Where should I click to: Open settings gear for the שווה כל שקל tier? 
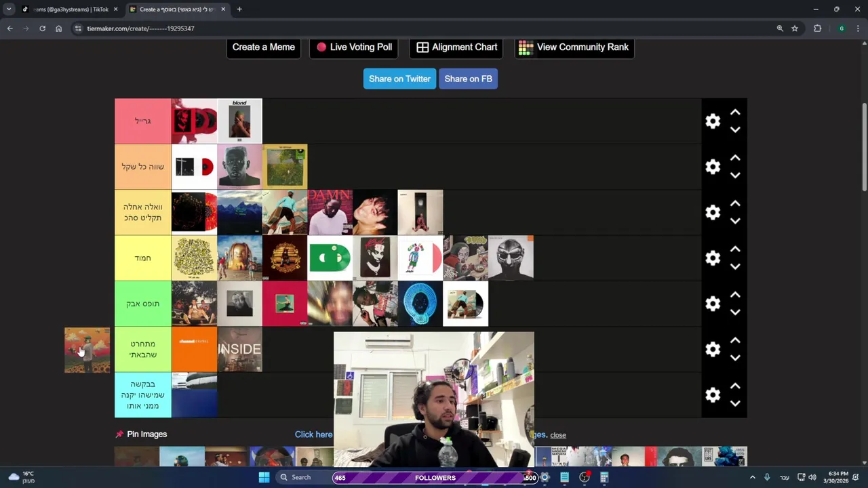(x=713, y=167)
